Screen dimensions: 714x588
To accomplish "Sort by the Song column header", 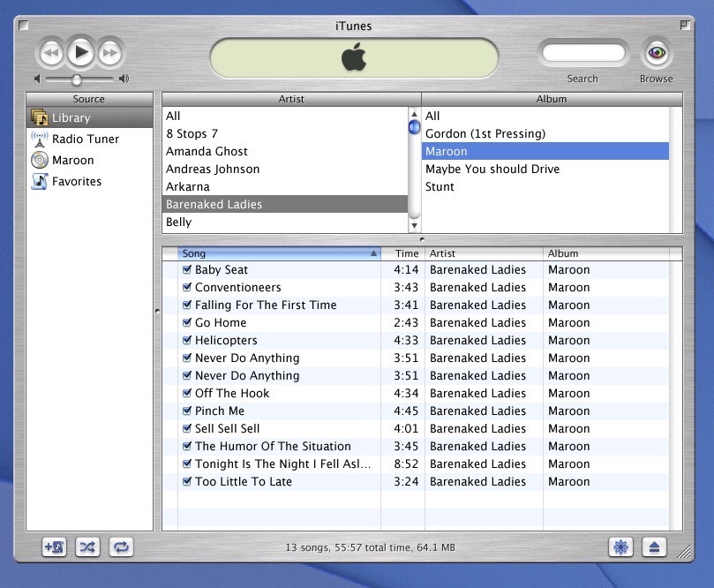I will pyautogui.click(x=279, y=253).
